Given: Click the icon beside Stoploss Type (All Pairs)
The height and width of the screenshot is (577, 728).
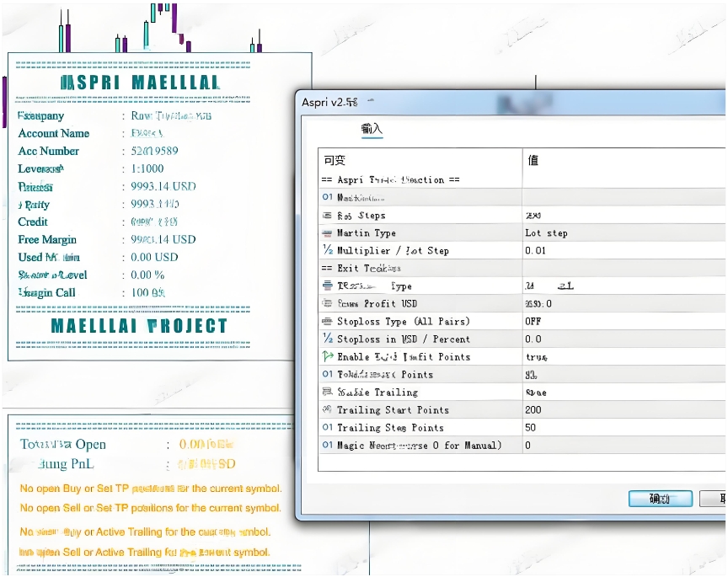Looking at the screenshot, I should 328,322.
